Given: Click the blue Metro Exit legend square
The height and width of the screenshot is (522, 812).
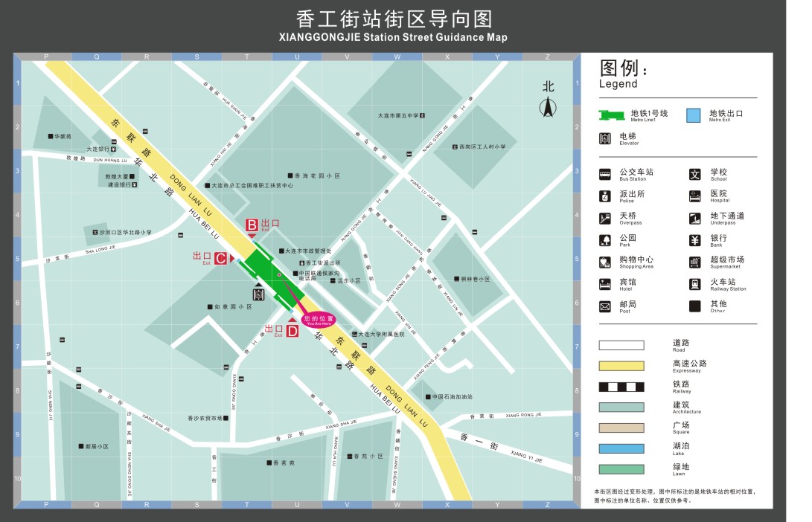Looking at the screenshot, I should tap(693, 115).
